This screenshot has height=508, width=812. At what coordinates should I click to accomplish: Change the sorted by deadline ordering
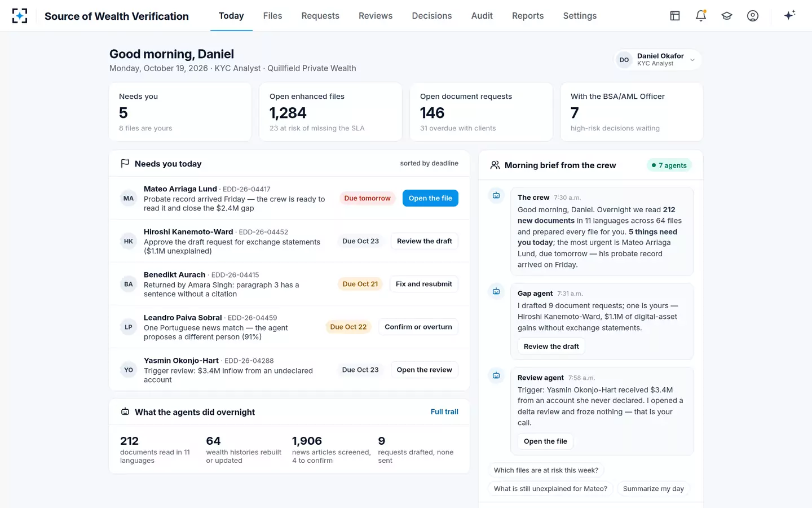coord(429,164)
